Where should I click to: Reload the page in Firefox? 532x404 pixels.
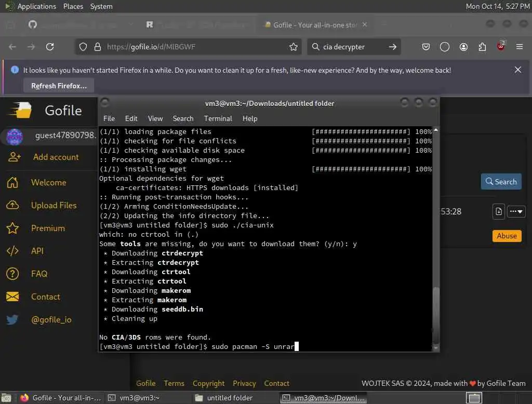pyautogui.click(x=50, y=47)
